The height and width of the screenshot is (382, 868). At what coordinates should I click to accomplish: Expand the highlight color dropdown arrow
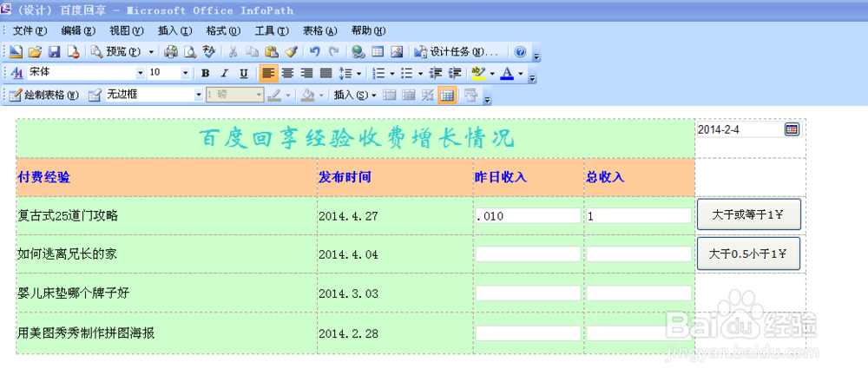click(492, 73)
